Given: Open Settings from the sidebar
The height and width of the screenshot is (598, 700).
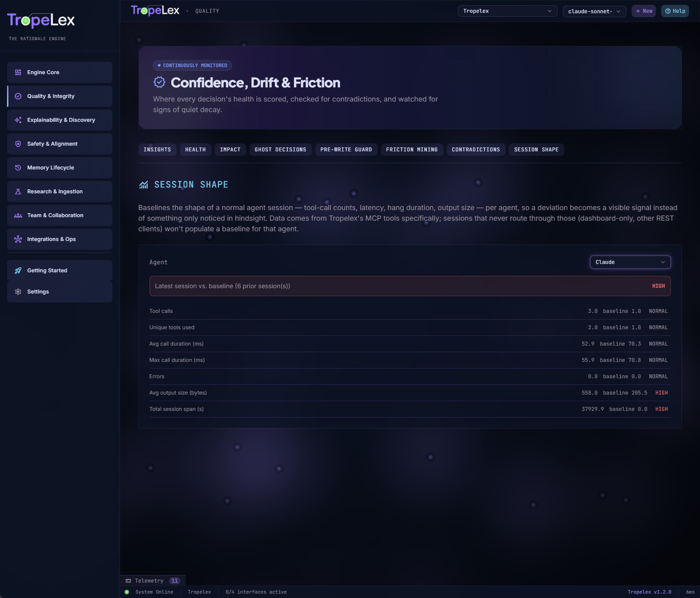Looking at the screenshot, I should click(x=60, y=292).
